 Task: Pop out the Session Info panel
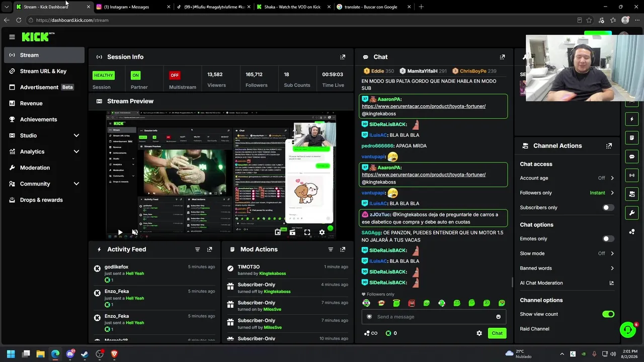tap(343, 57)
